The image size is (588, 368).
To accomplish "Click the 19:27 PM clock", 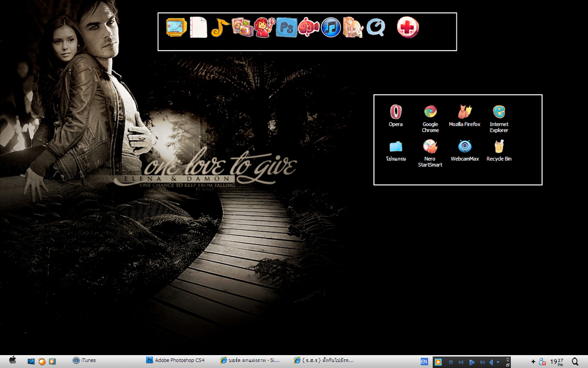I will [556, 362].
